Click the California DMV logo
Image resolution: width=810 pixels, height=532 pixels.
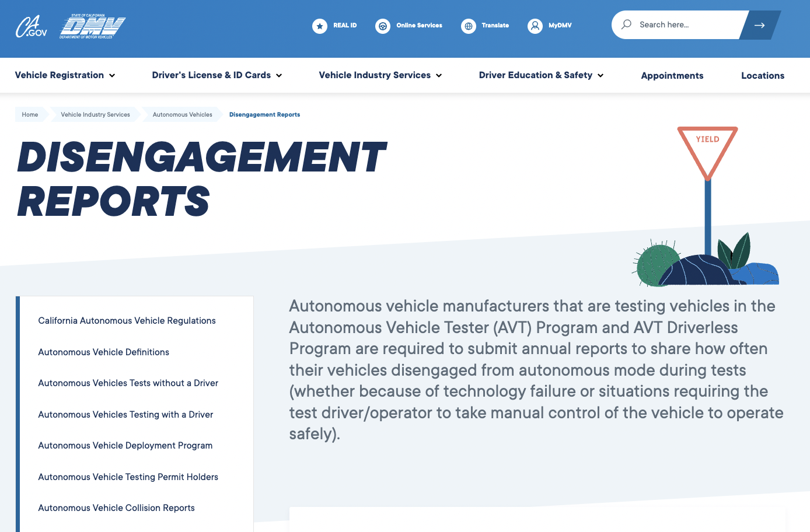pos(92,26)
